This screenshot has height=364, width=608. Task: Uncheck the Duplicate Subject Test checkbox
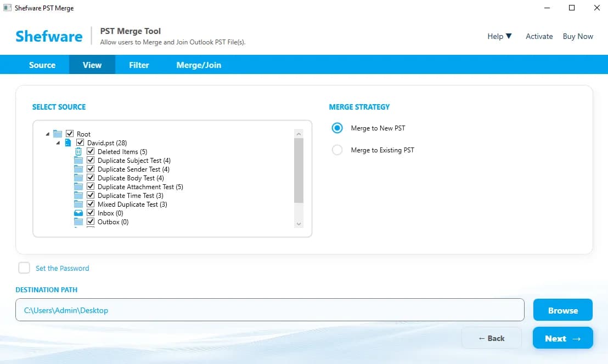pos(91,160)
